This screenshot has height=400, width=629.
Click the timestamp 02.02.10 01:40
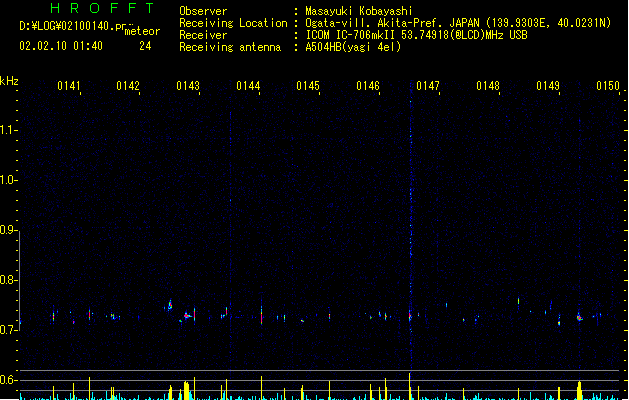tap(61, 46)
